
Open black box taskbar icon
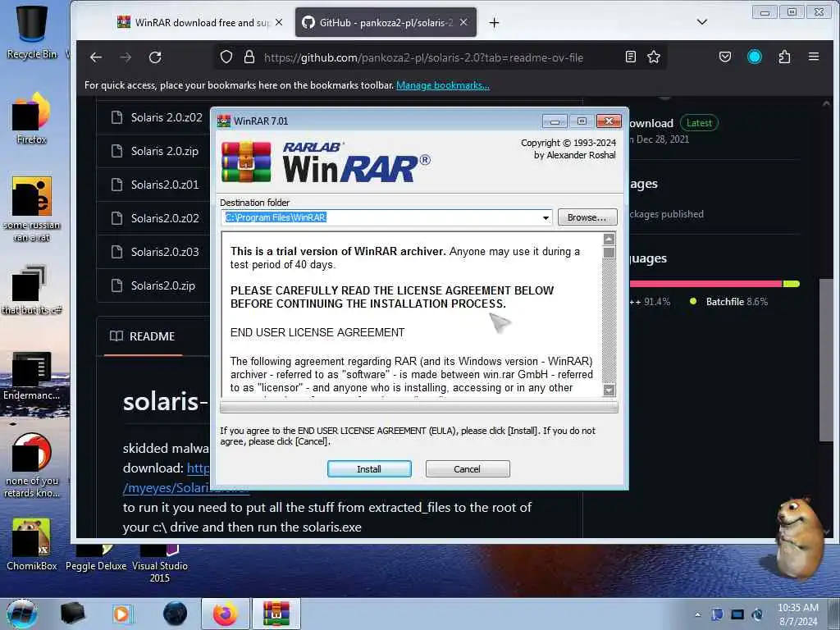[73, 614]
